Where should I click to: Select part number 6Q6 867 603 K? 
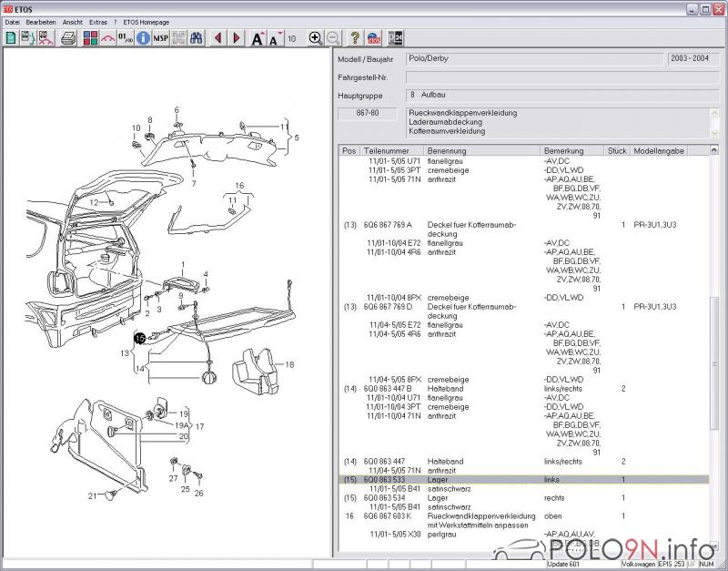(x=388, y=515)
